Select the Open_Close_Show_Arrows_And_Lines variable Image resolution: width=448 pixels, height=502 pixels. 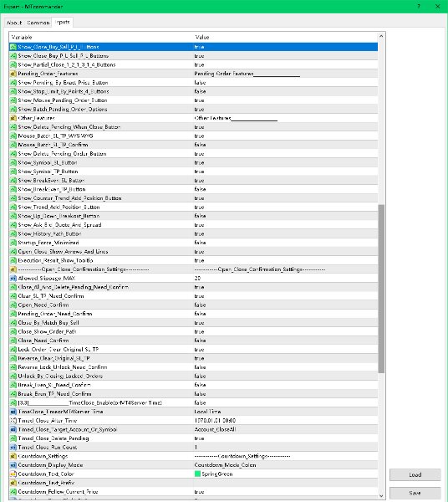(x=63, y=251)
